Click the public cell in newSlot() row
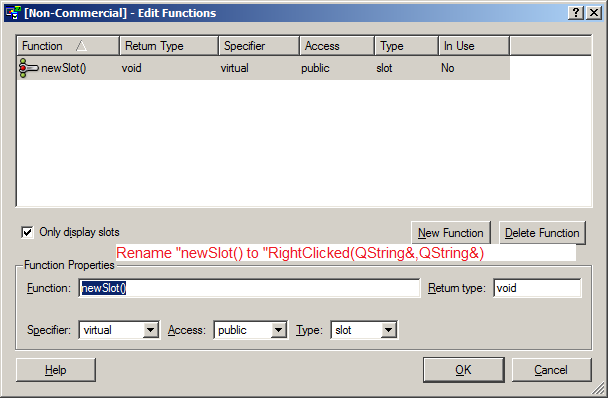Screen dimensions: 608x398 pos(315,68)
